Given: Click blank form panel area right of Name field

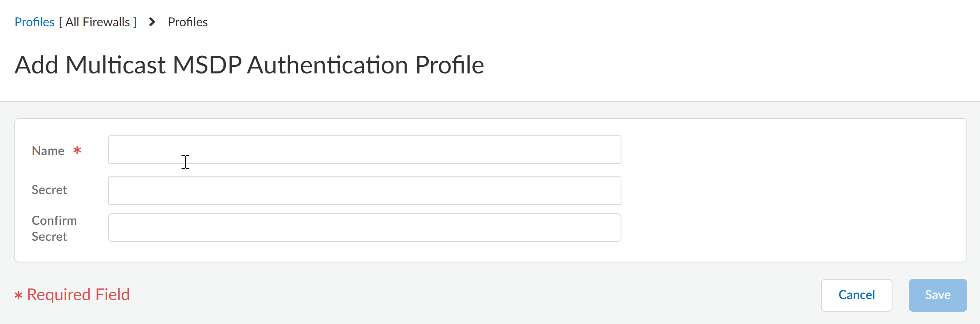Looking at the screenshot, I should pyautogui.click(x=793, y=150).
